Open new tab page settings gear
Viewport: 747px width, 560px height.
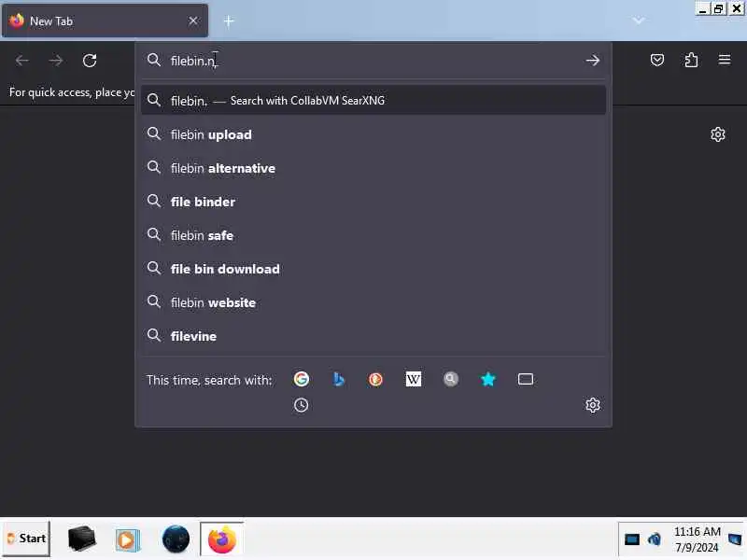point(717,134)
